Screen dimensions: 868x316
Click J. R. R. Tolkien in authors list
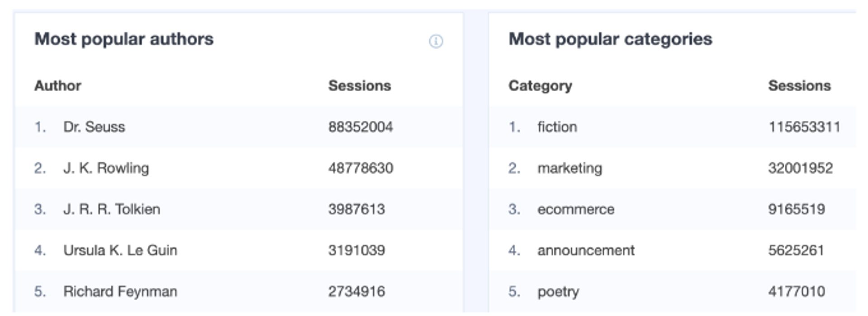tap(111, 209)
